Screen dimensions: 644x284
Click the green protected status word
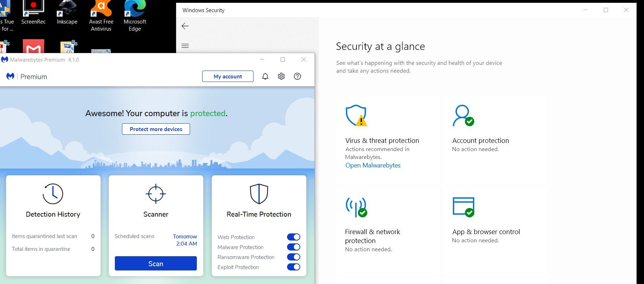(208, 113)
